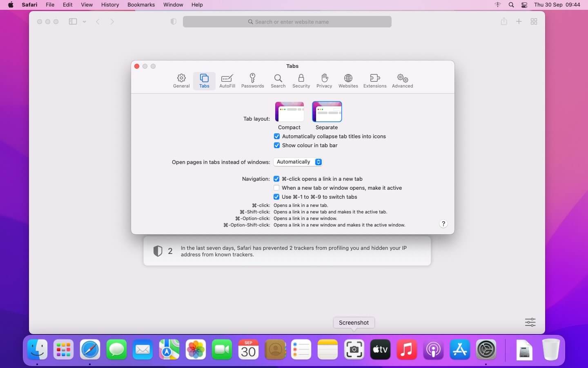This screenshot has height=368, width=588.
Task: Click the Share button in Safari toolbar
Action: click(x=504, y=22)
